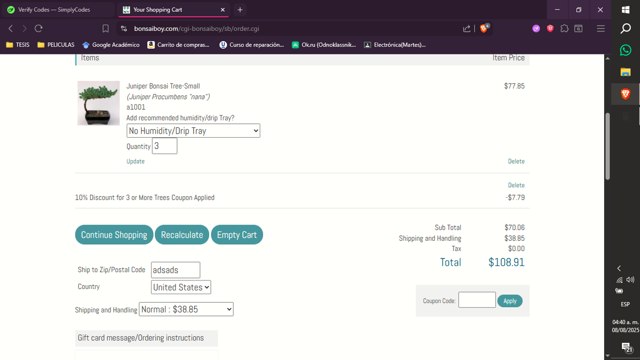Show hidden tray icons chevron

pos(619,268)
